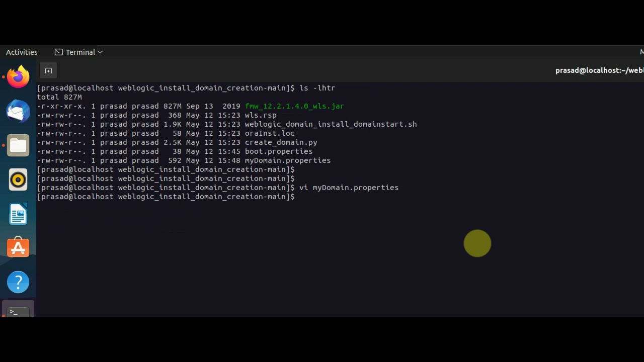Click the oraInst.loc file name
644x362 pixels.
pos(270,133)
